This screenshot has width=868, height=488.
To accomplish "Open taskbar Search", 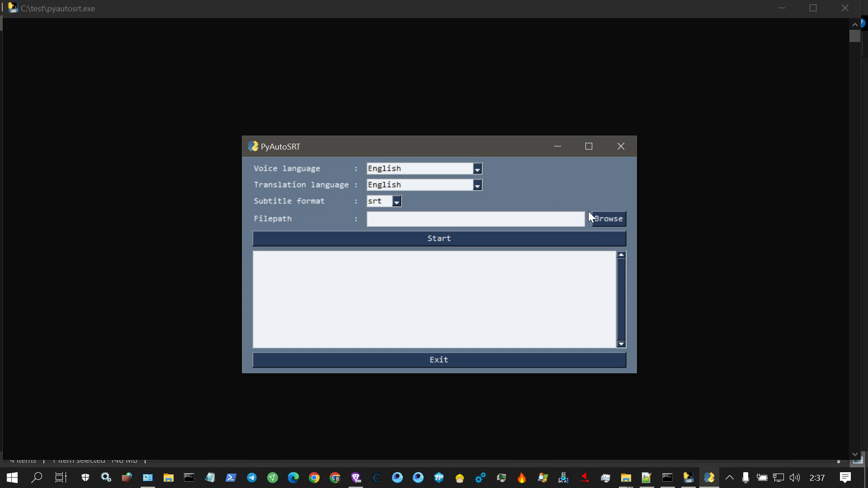I will point(37,478).
